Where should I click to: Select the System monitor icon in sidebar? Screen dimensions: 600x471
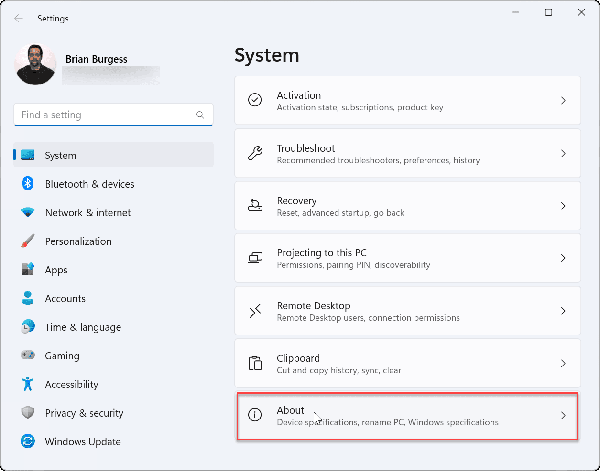pyautogui.click(x=28, y=155)
